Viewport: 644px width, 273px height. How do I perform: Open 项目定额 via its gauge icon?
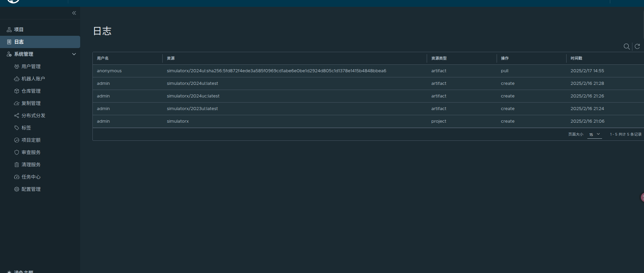17,140
